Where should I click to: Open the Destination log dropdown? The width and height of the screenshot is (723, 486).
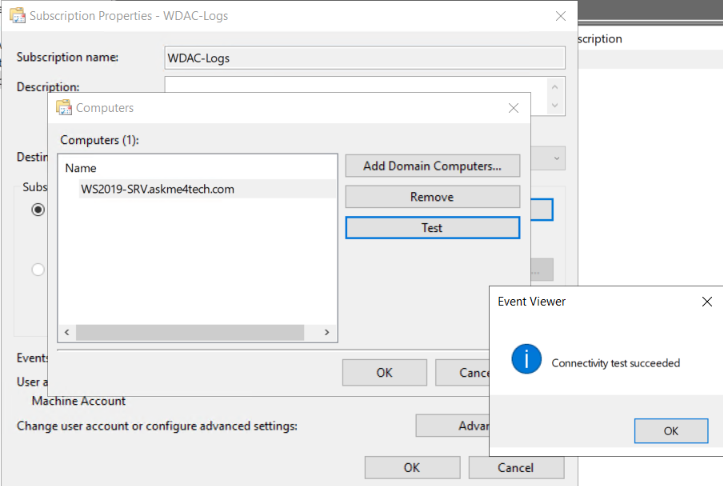click(x=557, y=157)
